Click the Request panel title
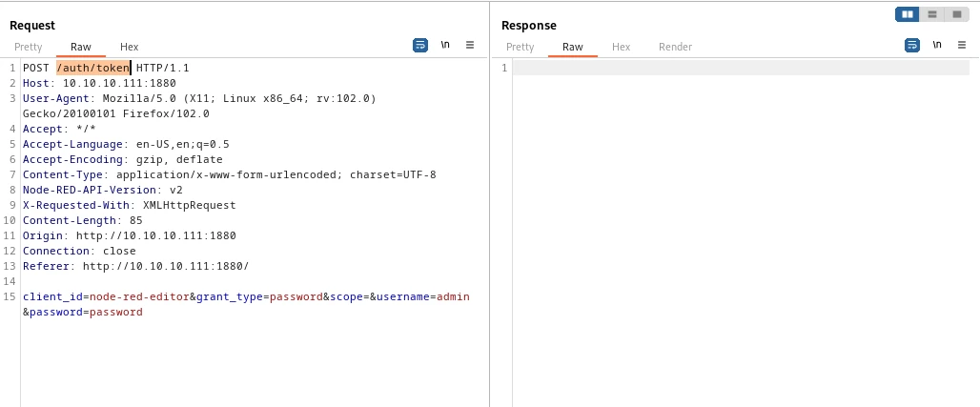This screenshot has height=407, width=980. [x=32, y=26]
